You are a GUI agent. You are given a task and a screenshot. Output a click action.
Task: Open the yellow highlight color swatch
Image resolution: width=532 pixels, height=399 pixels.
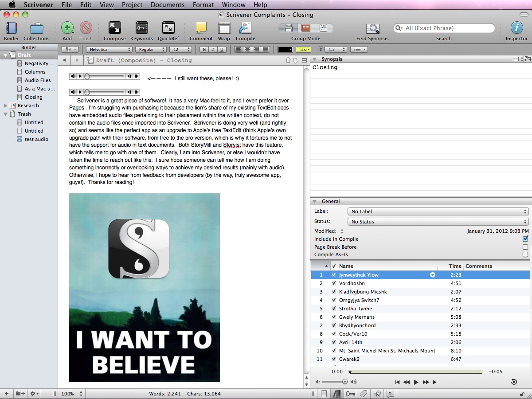click(x=303, y=50)
